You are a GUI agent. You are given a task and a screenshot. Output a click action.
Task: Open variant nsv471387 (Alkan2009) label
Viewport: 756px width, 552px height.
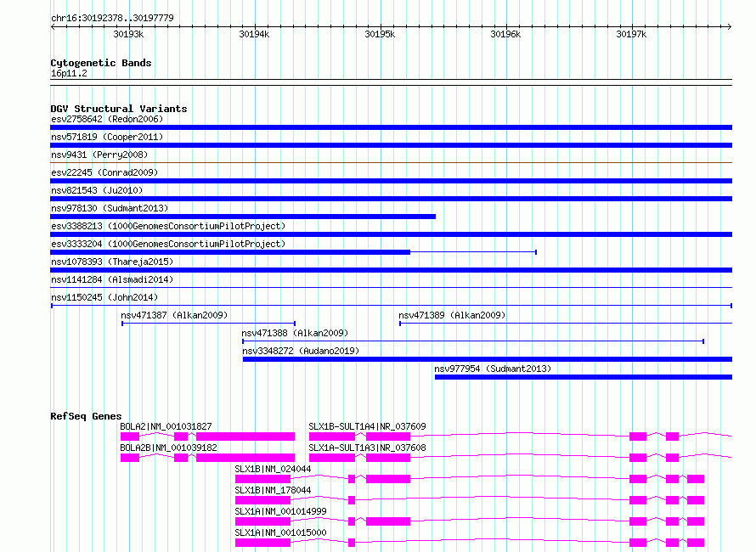pyautogui.click(x=174, y=315)
